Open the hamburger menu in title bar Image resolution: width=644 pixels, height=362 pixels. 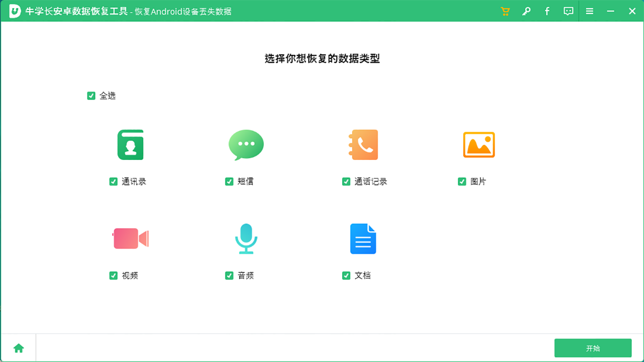pyautogui.click(x=589, y=11)
